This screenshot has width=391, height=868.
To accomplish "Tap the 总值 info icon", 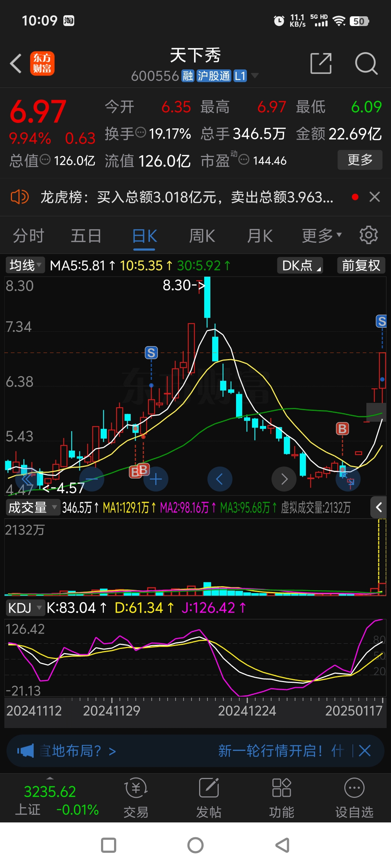I will pyautogui.click(x=45, y=159).
